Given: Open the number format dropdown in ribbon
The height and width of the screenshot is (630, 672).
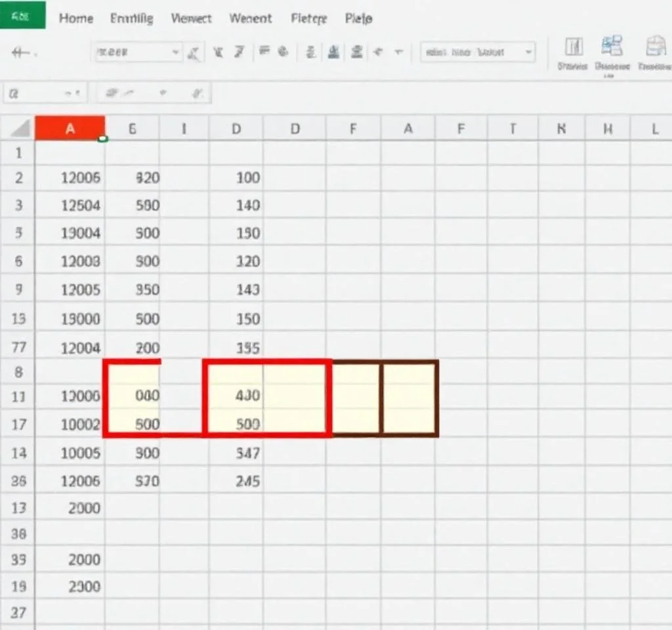Looking at the screenshot, I should (529, 52).
